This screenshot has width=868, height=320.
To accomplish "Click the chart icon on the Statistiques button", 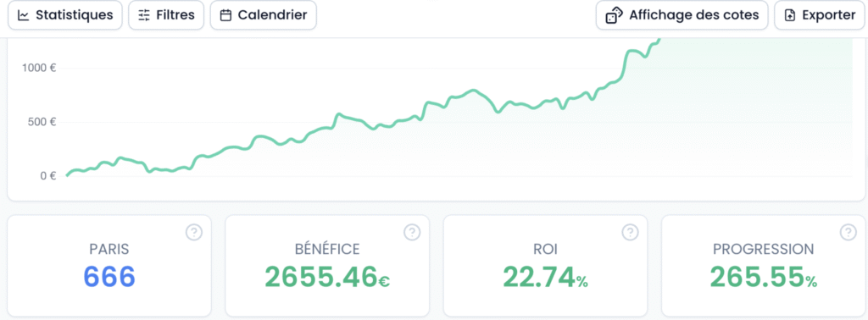I will click(x=23, y=15).
